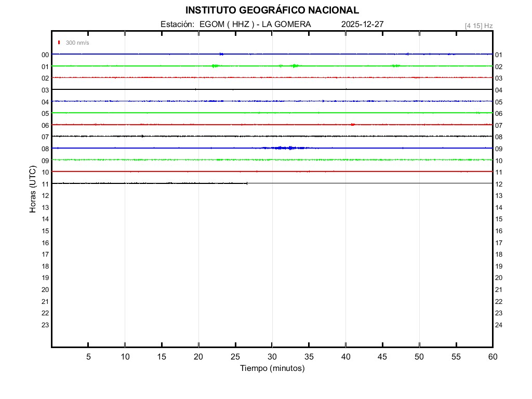Click the Horas (UTC) vertical axis label
This screenshot has height=399, width=532.
[x=33, y=190]
